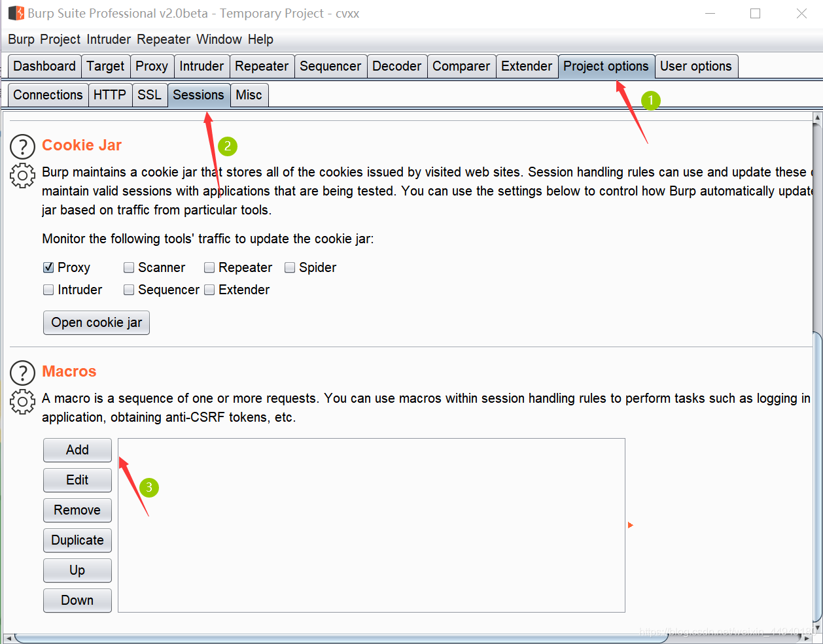
Task: Select the Sessions sub-tab
Action: coord(198,95)
